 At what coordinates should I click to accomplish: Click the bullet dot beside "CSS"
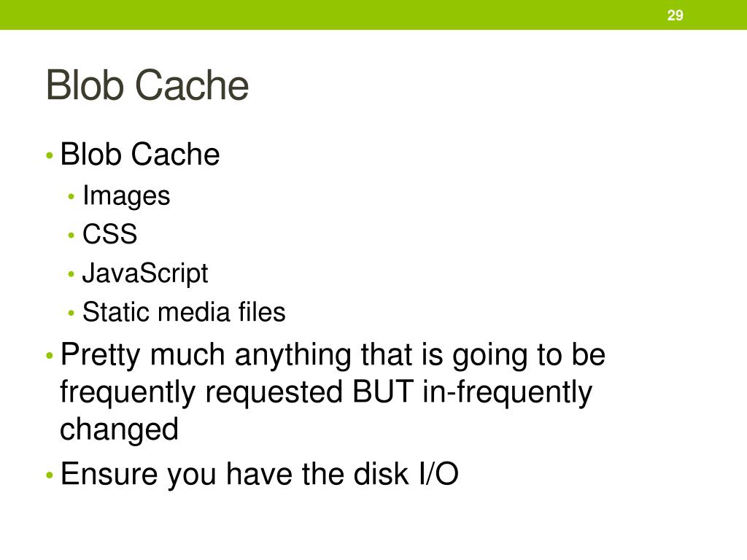tap(71, 236)
